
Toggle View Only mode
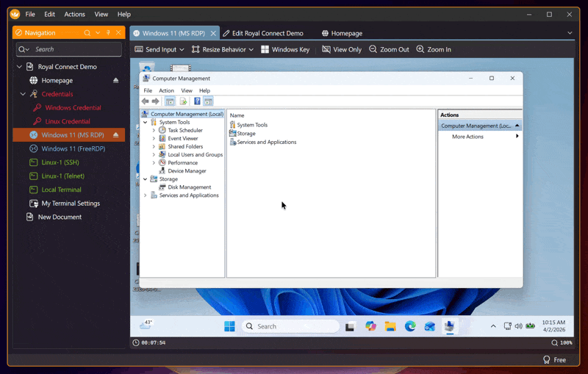tap(326, 49)
